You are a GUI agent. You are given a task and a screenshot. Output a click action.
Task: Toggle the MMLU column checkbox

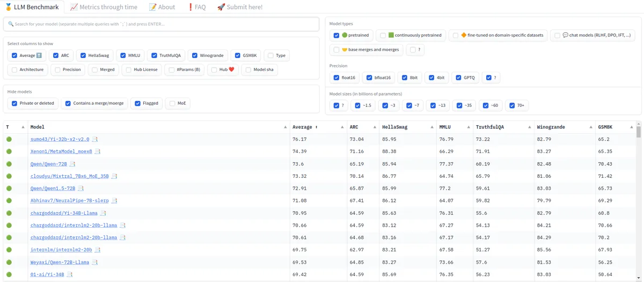click(123, 55)
